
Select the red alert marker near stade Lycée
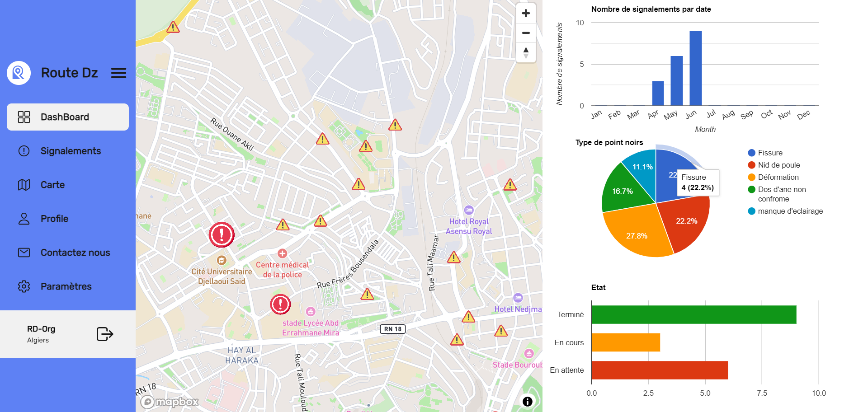coord(280,304)
